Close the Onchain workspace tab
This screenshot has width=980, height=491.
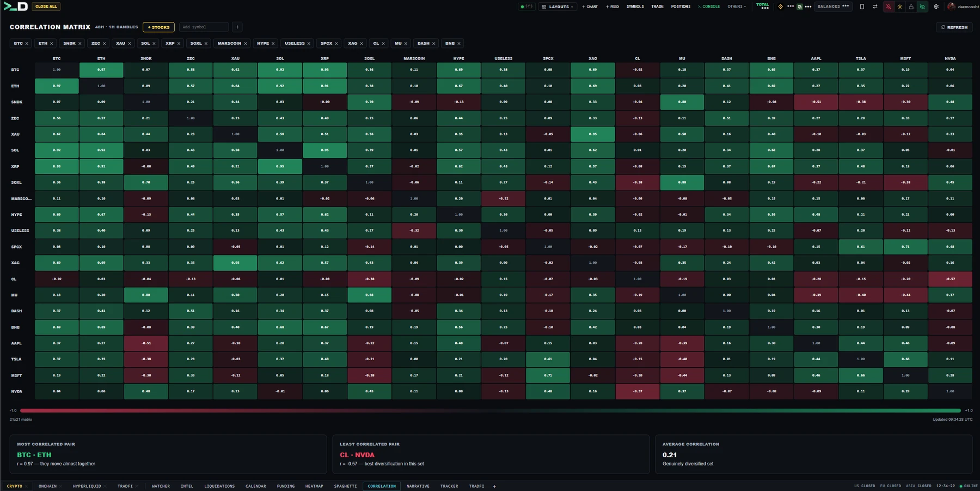pyautogui.click(x=61, y=486)
